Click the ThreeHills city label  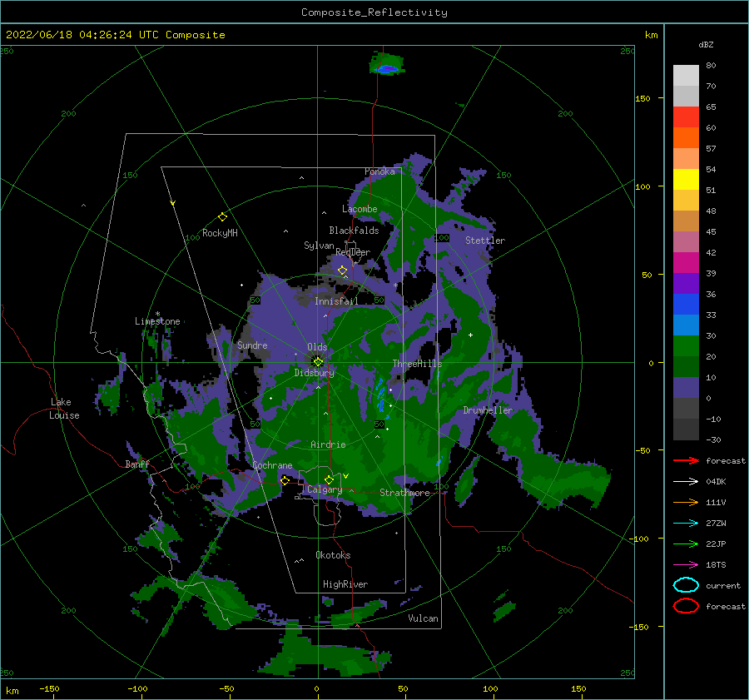[417, 364]
